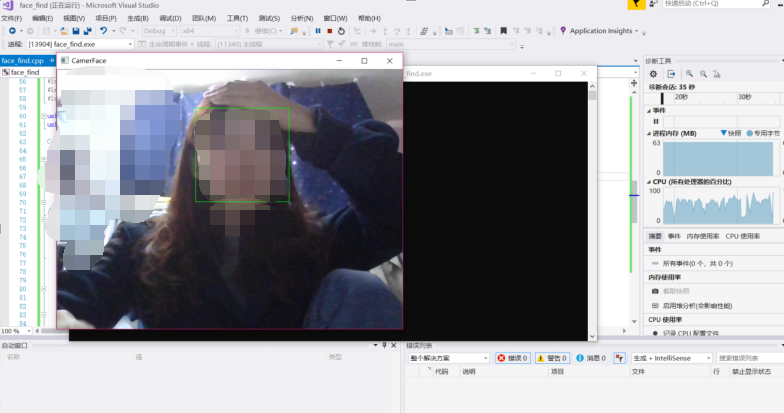
Task: Click the pin icon of the Autos window
Action: (x=384, y=346)
